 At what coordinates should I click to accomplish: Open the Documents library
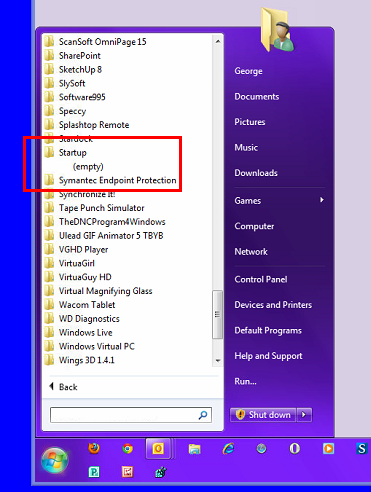pos(257,97)
